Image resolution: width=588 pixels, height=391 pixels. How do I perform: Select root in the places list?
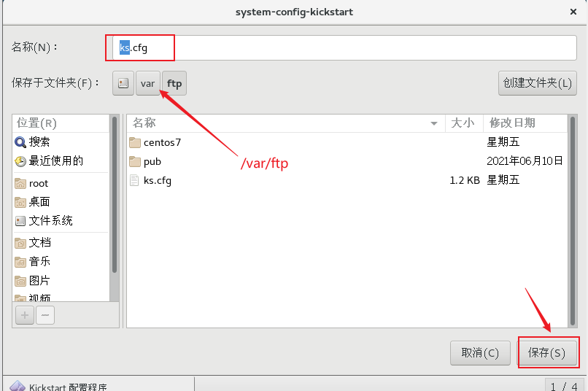tap(61, 184)
